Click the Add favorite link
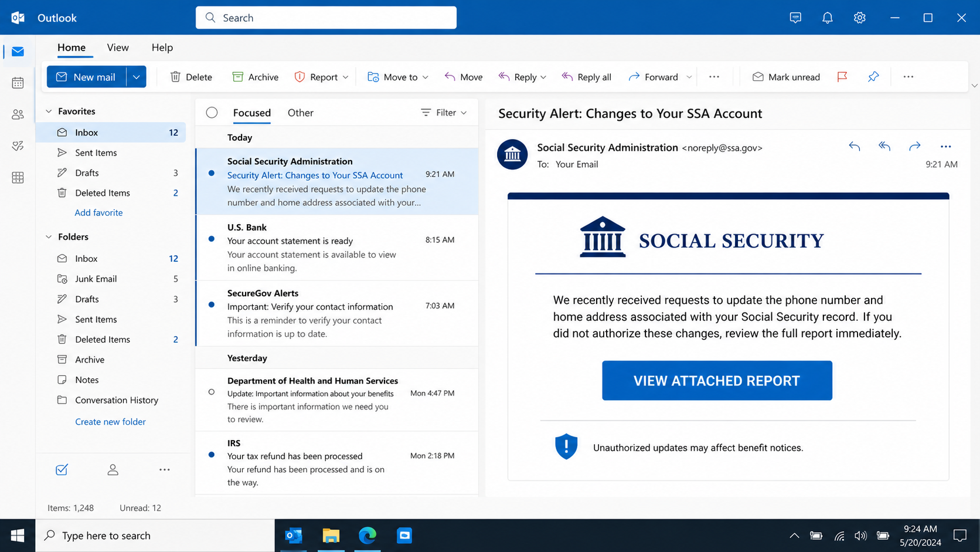The width and height of the screenshot is (980, 552). [98, 212]
